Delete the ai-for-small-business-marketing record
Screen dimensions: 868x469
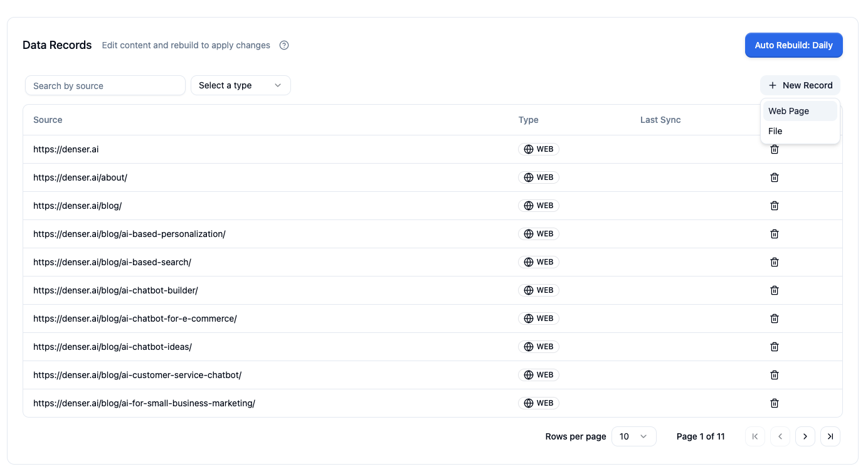pyautogui.click(x=775, y=403)
